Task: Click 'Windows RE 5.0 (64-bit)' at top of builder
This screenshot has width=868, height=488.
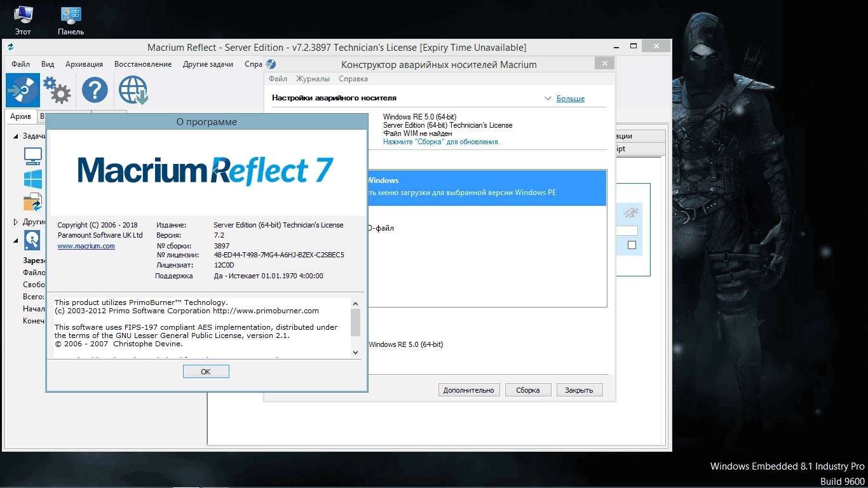Action: pyautogui.click(x=420, y=117)
